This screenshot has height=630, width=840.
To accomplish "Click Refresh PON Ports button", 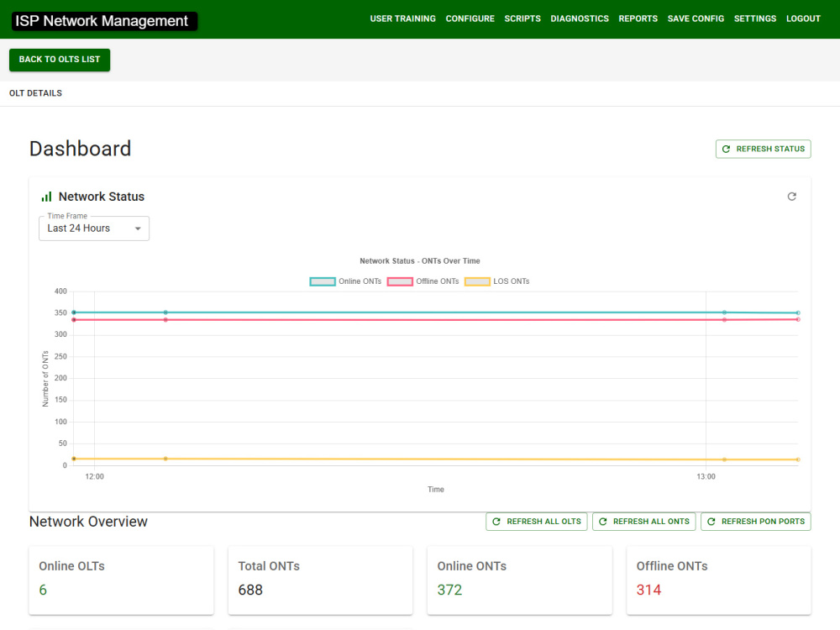I will (x=755, y=522).
